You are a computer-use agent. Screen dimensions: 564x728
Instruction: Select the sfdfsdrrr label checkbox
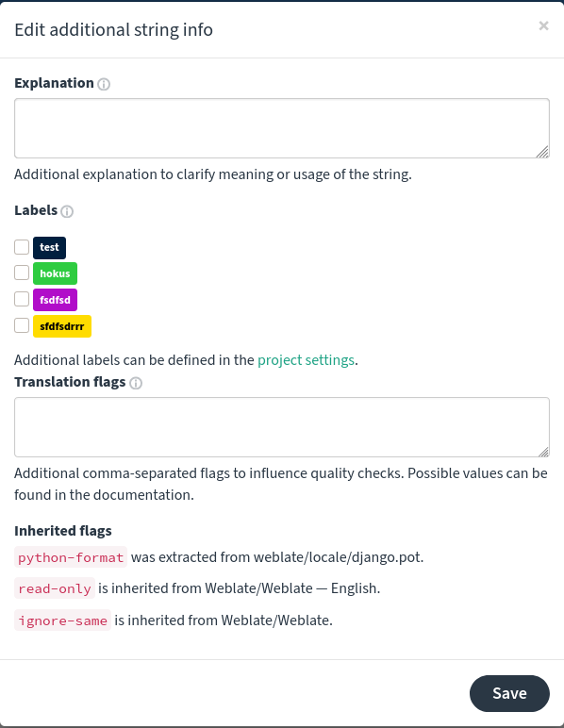(x=22, y=325)
